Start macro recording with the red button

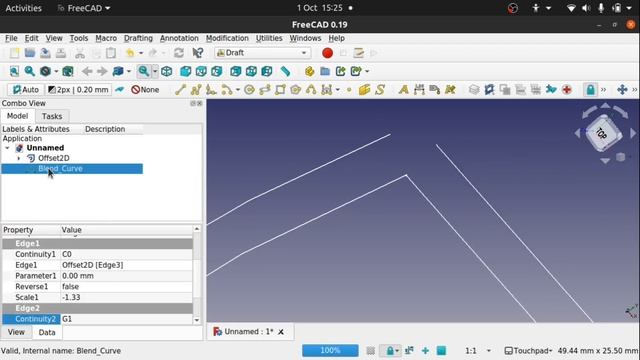(327, 53)
